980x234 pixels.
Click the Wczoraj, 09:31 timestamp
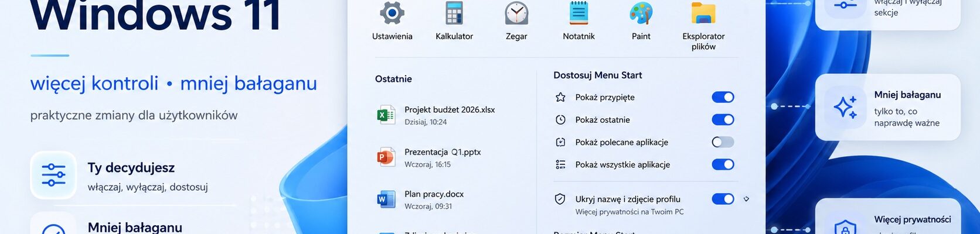pyautogui.click(x=428, y=207)
